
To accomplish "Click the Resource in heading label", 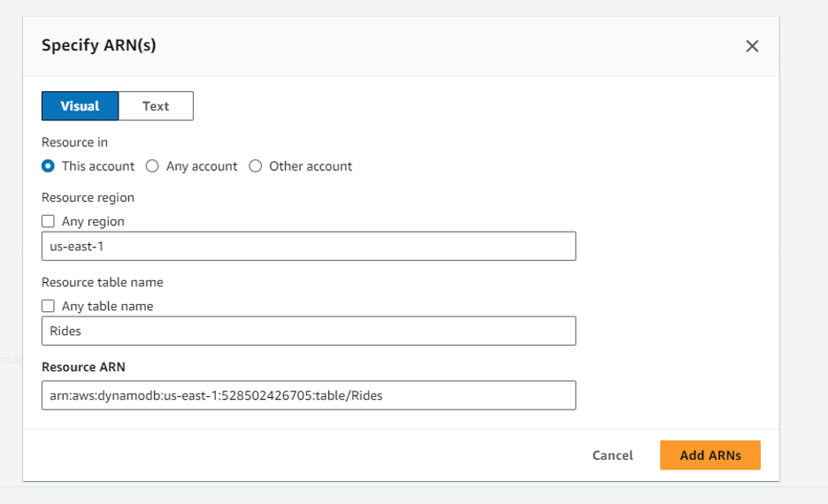I will click(75, 142).
